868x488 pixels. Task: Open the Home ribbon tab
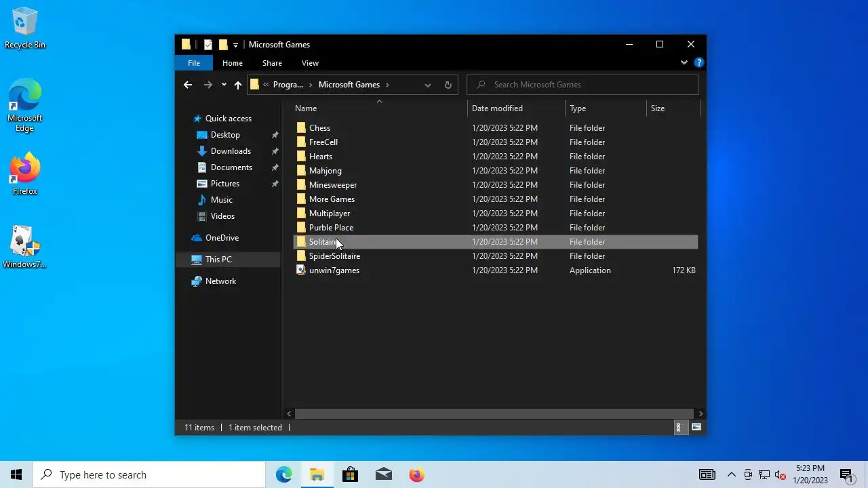(x=232, y=63)
